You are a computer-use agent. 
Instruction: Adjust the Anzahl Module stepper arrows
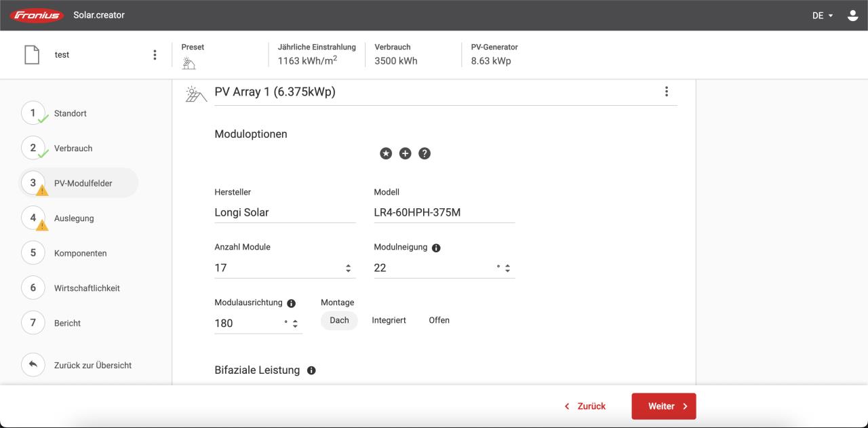coord(349,269)
